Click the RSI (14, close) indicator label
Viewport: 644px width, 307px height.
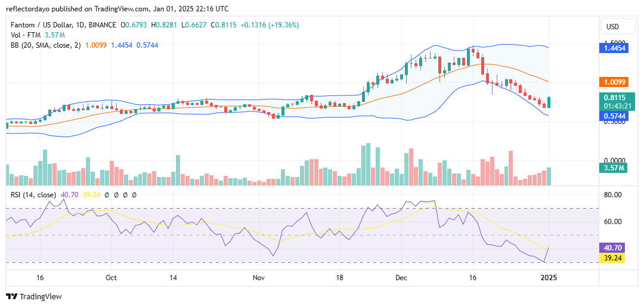point(33,195)
